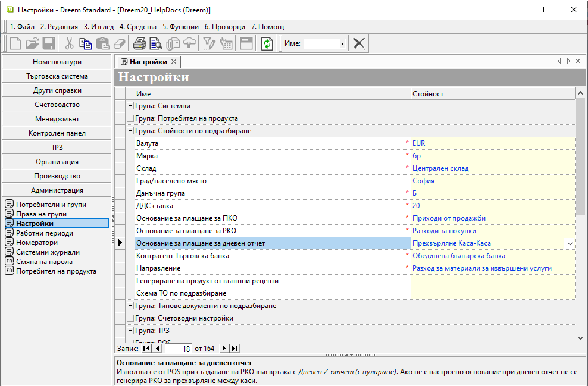Click the green Refresh icon
Image resolution: width=588 pixels, height=386 pixels.
[x=267, y=43]
